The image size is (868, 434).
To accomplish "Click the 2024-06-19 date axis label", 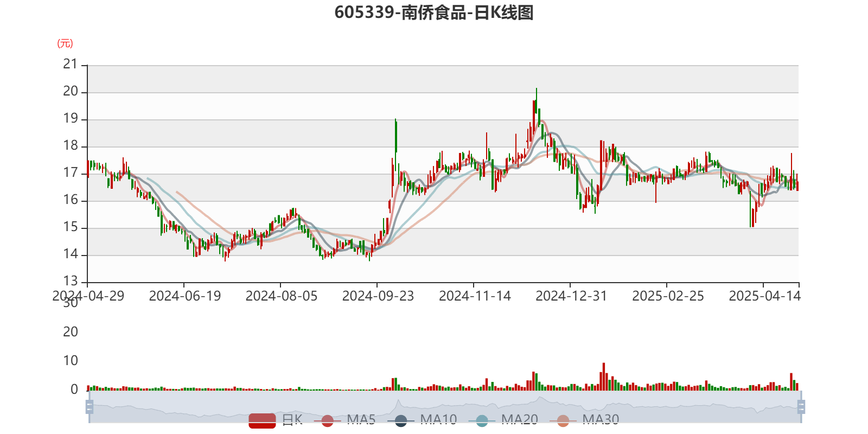I will click(185, 296).
